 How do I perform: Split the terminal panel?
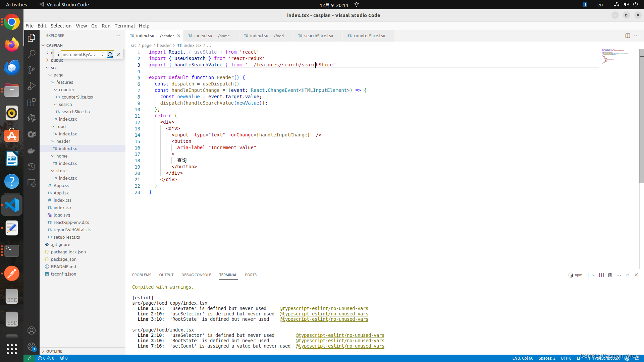coord(601,275)
